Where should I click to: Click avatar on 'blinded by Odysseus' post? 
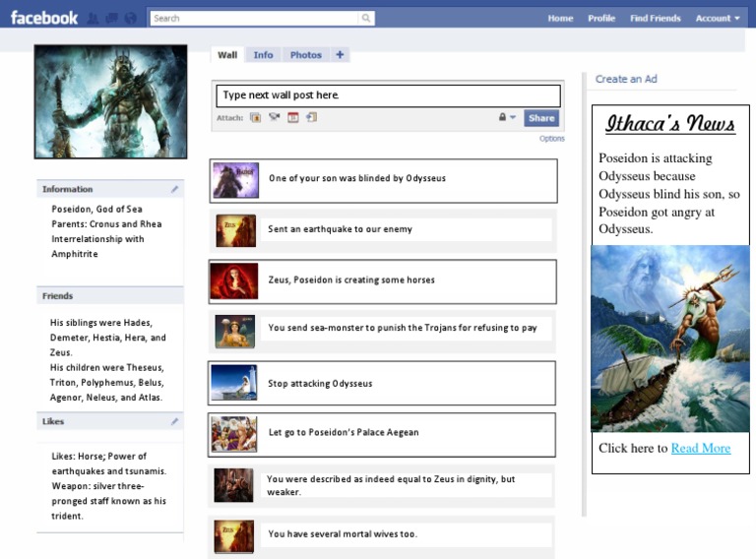(236, 180)
